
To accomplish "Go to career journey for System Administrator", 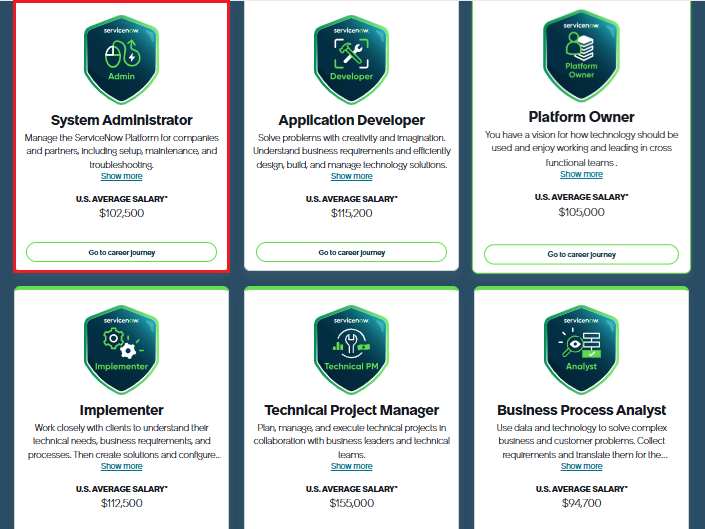I will (x=121, y=252).
